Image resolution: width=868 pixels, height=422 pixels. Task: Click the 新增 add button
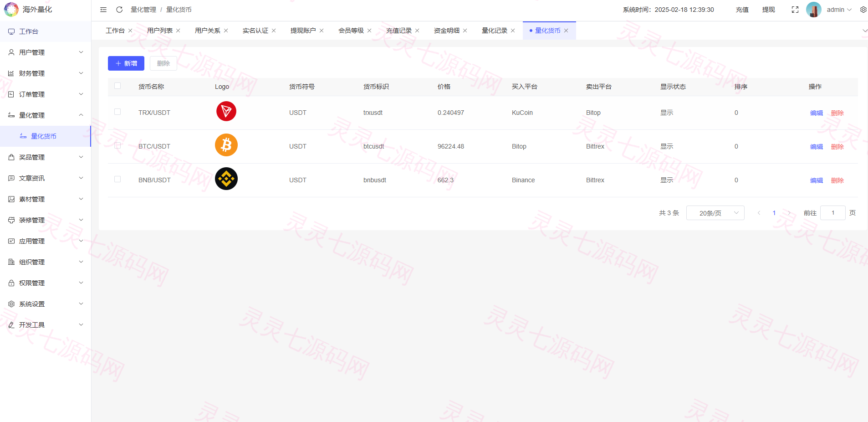click(x=126, y=63)
